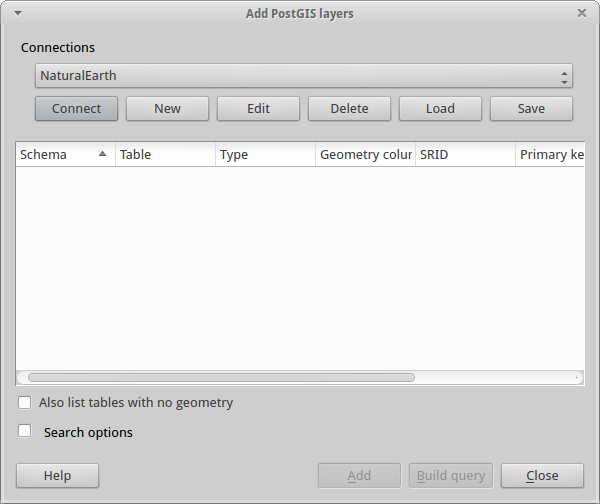This screenshot has width=600, height=504.
Task: Delete the selected connection
Action: pyautogui.click(x=349, y=109)
